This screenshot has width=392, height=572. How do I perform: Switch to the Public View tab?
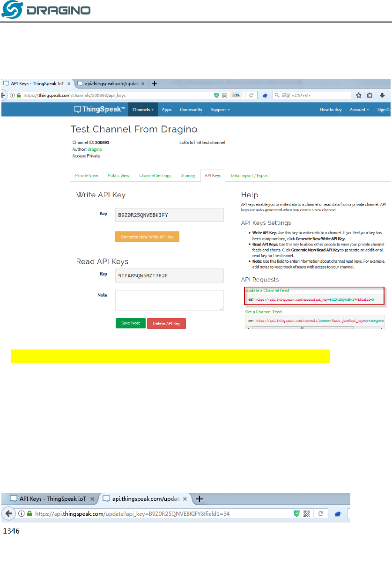[118, 176]
